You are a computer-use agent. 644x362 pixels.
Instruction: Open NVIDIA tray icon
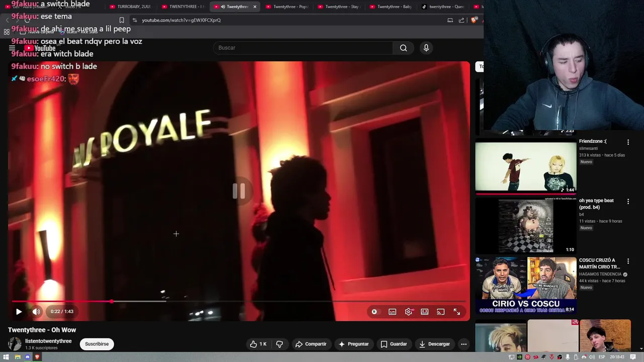(520, 357)
